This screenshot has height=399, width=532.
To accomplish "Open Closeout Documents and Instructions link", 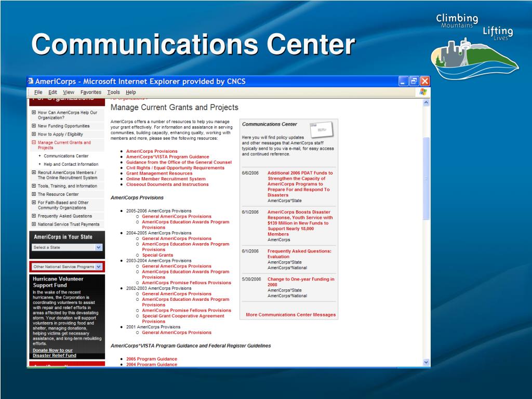I will coord(167,184).
